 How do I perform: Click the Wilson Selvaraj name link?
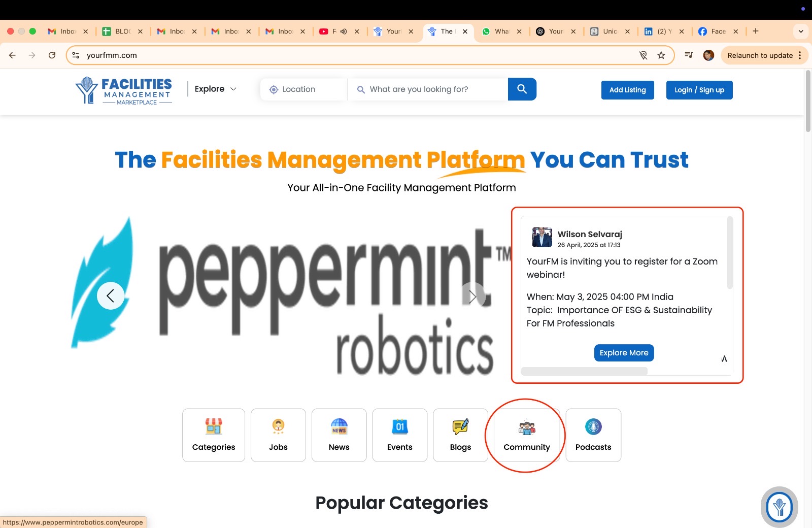tap(590, 234)
